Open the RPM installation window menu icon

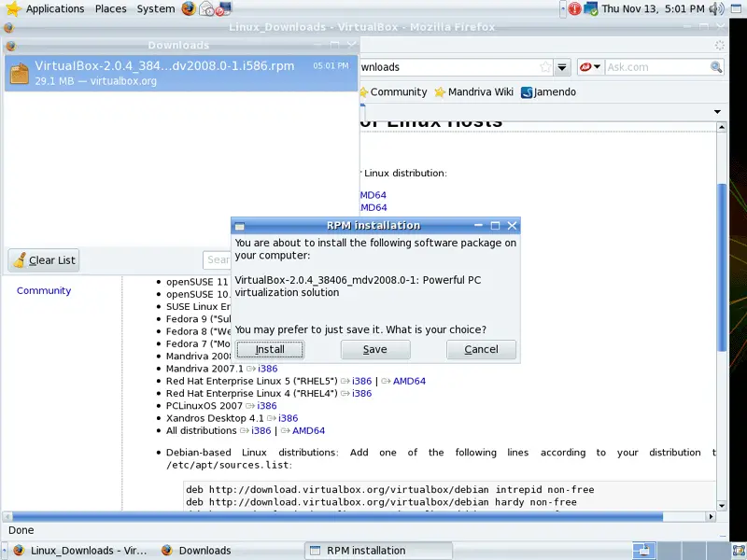(x=240, y=226)
